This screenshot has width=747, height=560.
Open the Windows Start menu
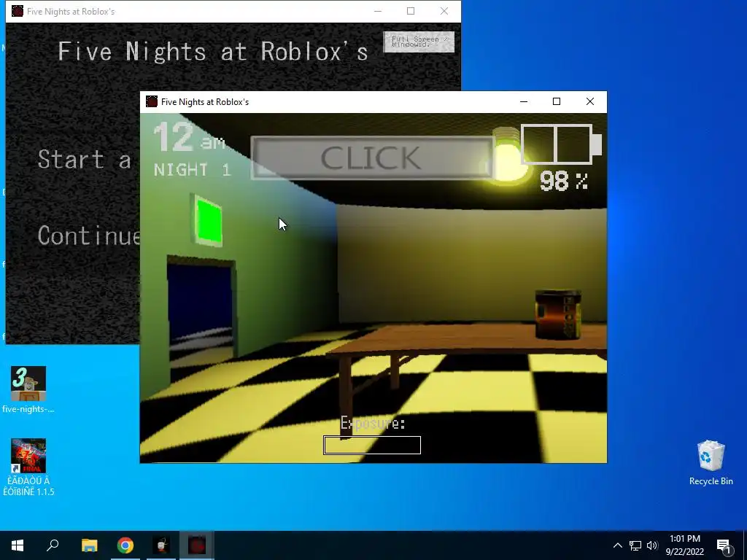[x=18, y=545]
